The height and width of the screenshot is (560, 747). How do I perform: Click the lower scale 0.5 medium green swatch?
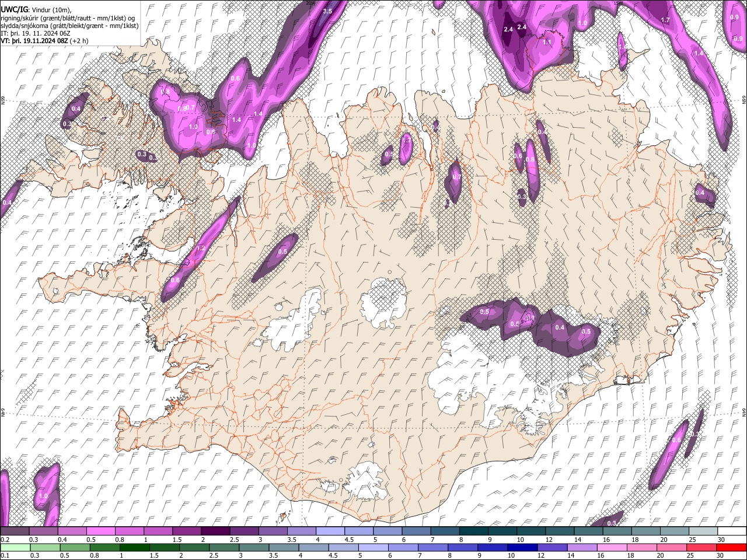coord(75,547)
